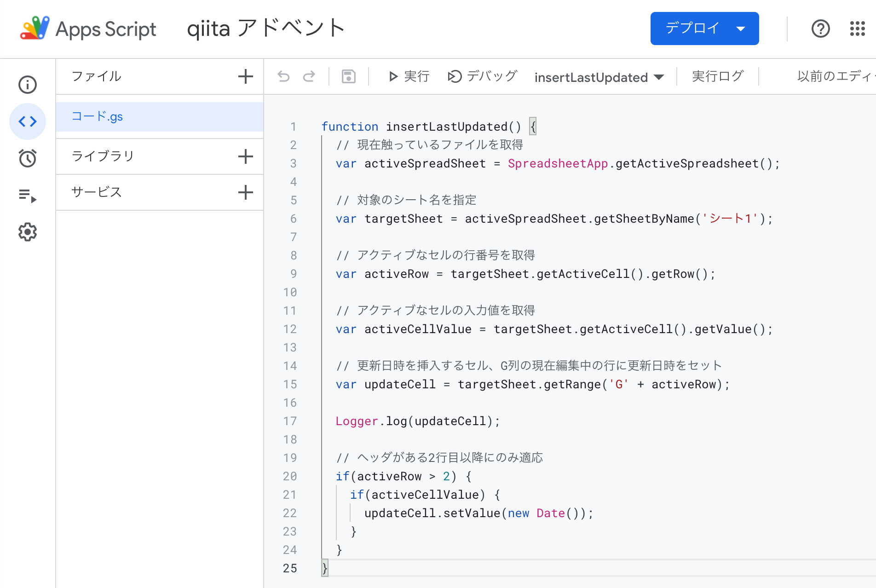The image size is (876, 588).
Task: Redo the last code edit
Action: pos(309,76)
